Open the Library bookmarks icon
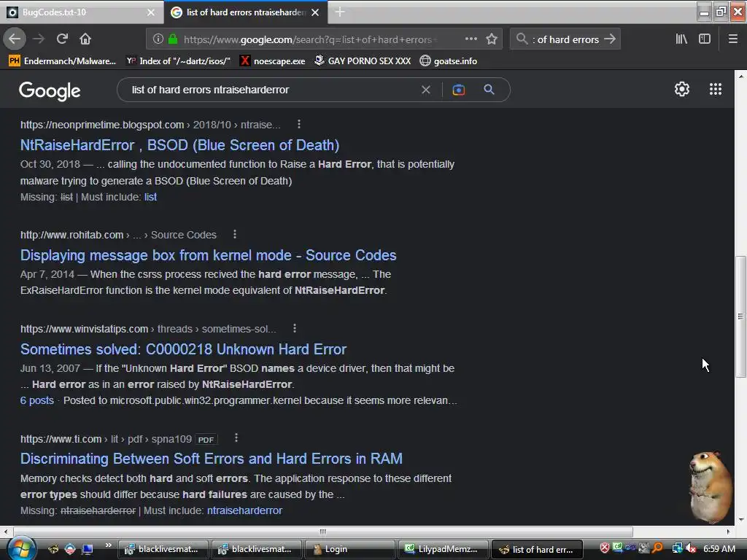The width and height of the screenshot is (747, 560). point(681,39)
